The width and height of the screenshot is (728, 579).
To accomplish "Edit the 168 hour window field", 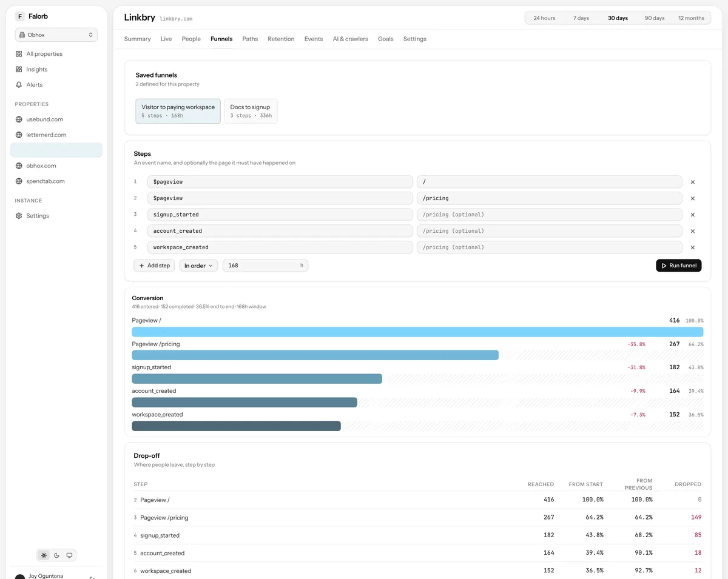I will coord(265,266).
